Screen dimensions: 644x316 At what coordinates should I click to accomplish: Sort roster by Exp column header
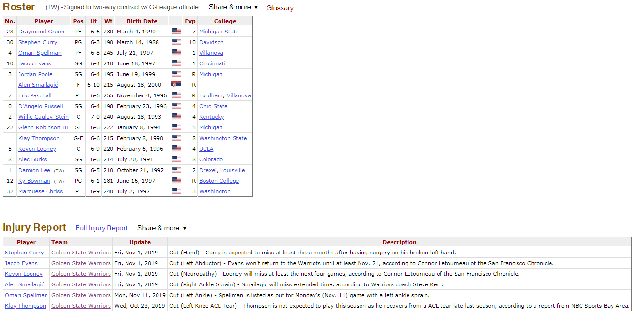[190, 21]
